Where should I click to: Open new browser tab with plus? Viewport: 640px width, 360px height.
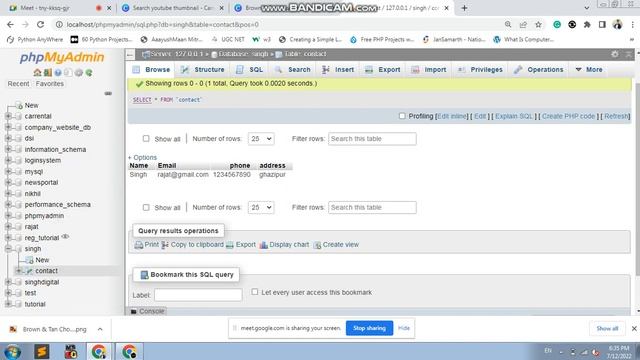[x=464, y=8]
